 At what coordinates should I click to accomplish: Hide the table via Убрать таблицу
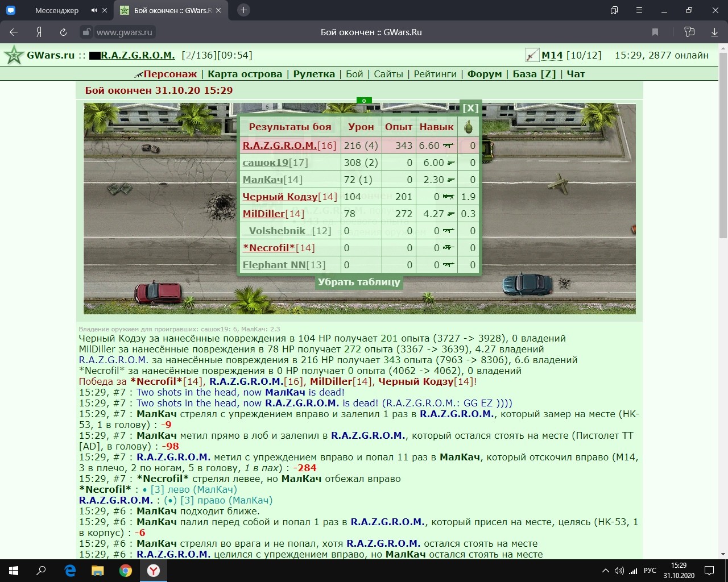click(x=359, y=282)
